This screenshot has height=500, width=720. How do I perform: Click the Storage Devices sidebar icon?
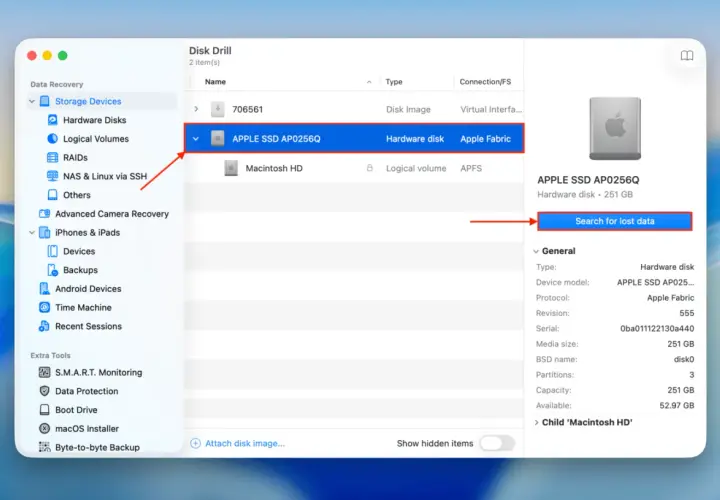(45, 101)
